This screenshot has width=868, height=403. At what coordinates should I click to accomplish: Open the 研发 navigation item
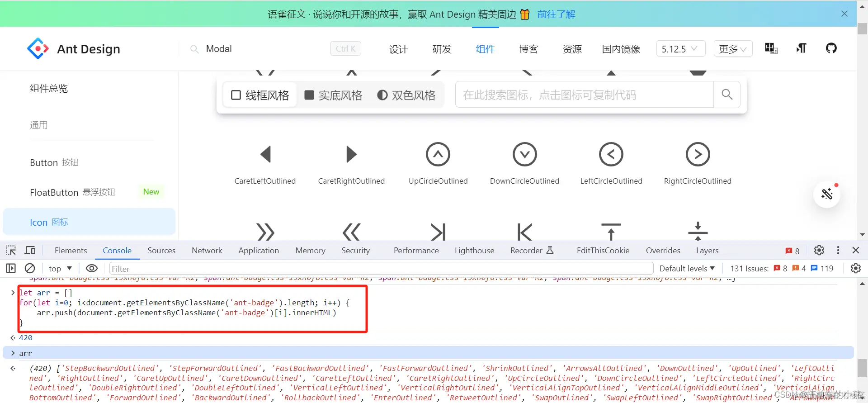coord(442,49)
